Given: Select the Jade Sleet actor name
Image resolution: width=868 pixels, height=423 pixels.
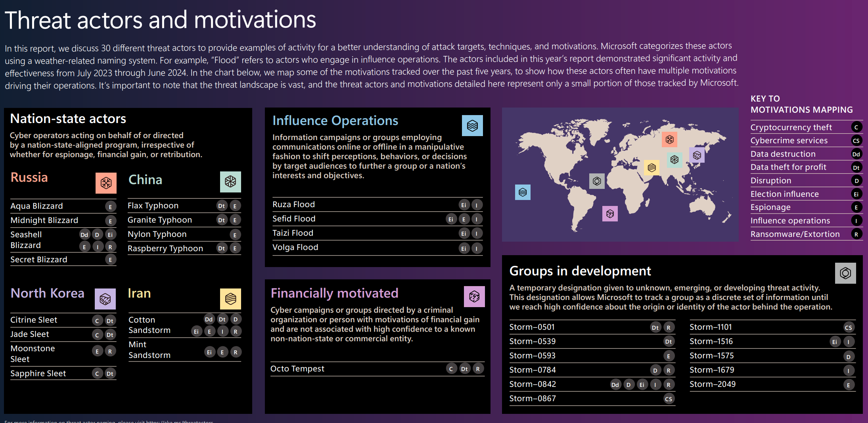Looking at the screenshot, I should coord(30,334).
